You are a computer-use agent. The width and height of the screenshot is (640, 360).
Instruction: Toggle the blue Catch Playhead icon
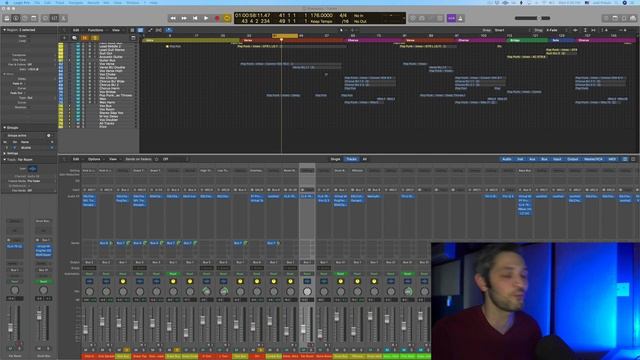tap(169, 30)
